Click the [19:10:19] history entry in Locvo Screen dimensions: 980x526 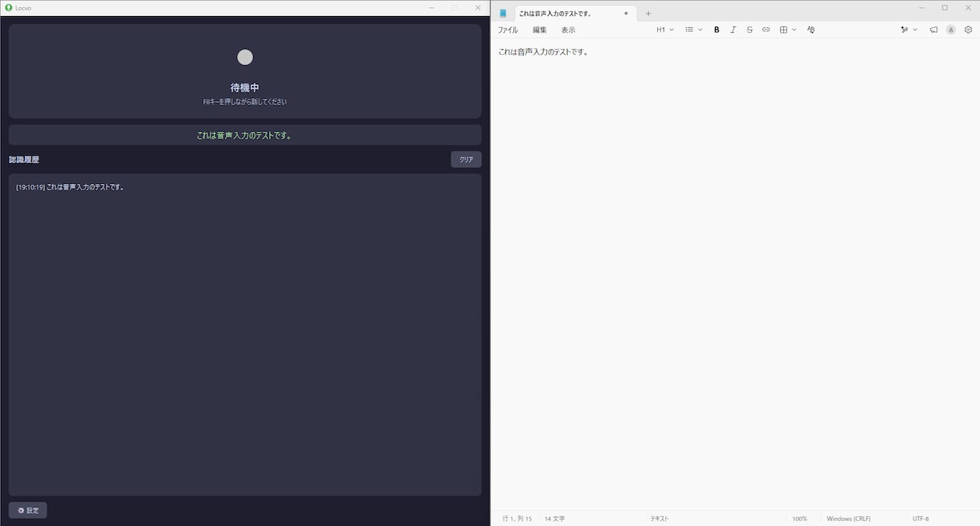click(71, 187)
